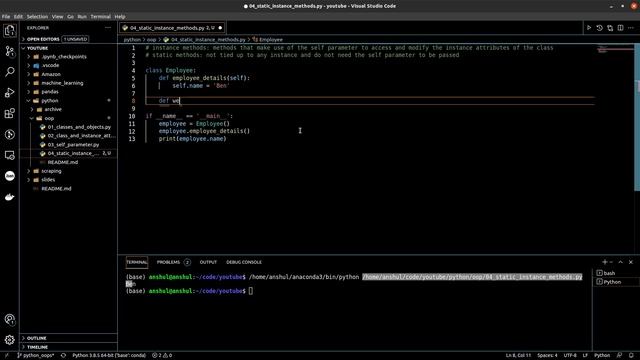Image resolution: width=640 pixels, height=360 pixels.
Task: Click the editor vertical scrollbar
Action: (x=637, y=118)
